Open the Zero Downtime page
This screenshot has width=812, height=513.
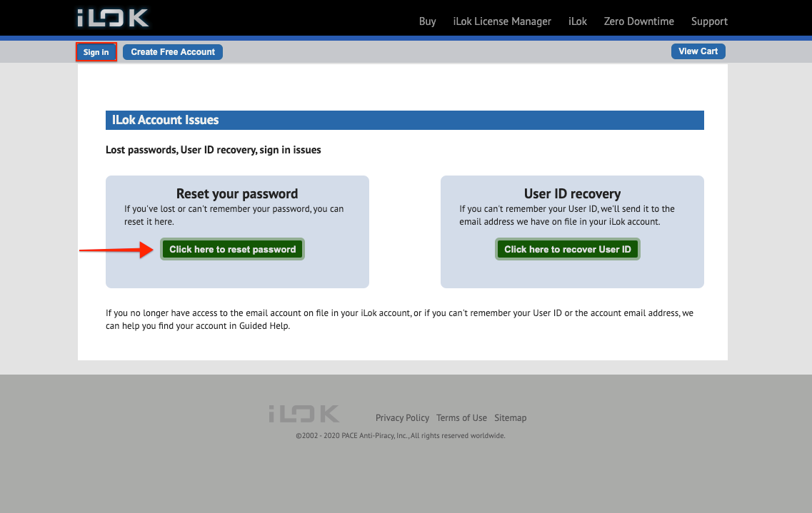coord(638,21)
